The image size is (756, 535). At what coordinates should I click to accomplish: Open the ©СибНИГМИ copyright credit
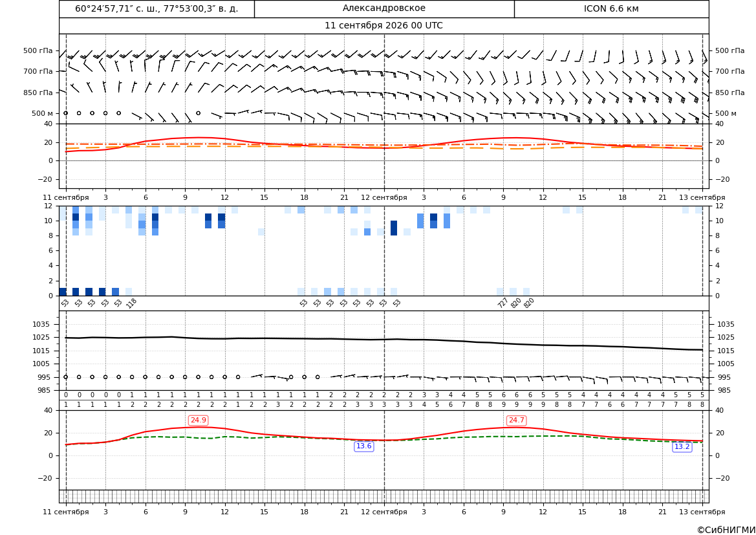726,530
